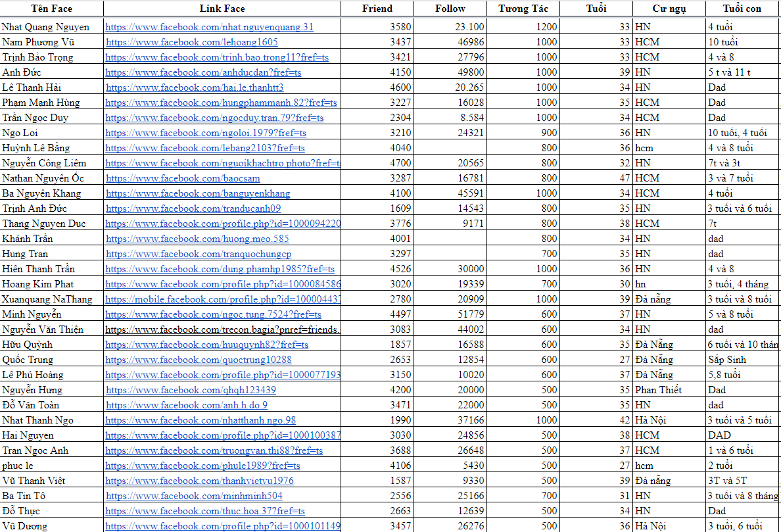
Task: Click the lehoang1605 Facebook profile link
Action: point(191,42)
